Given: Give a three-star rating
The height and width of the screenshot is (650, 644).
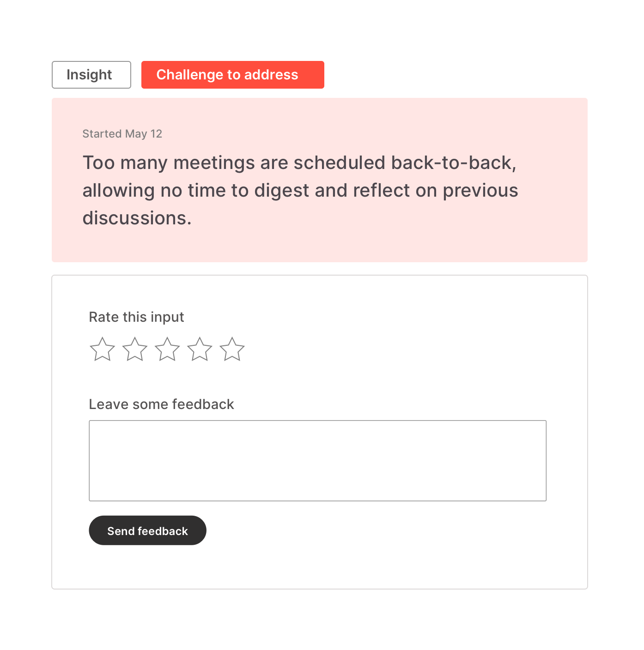Looking at the screenshot, I should point(167,349).
